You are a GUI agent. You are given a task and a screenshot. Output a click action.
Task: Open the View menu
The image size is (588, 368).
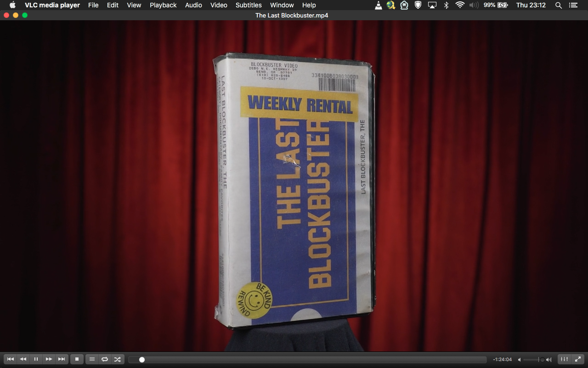(x=134, y=5)
